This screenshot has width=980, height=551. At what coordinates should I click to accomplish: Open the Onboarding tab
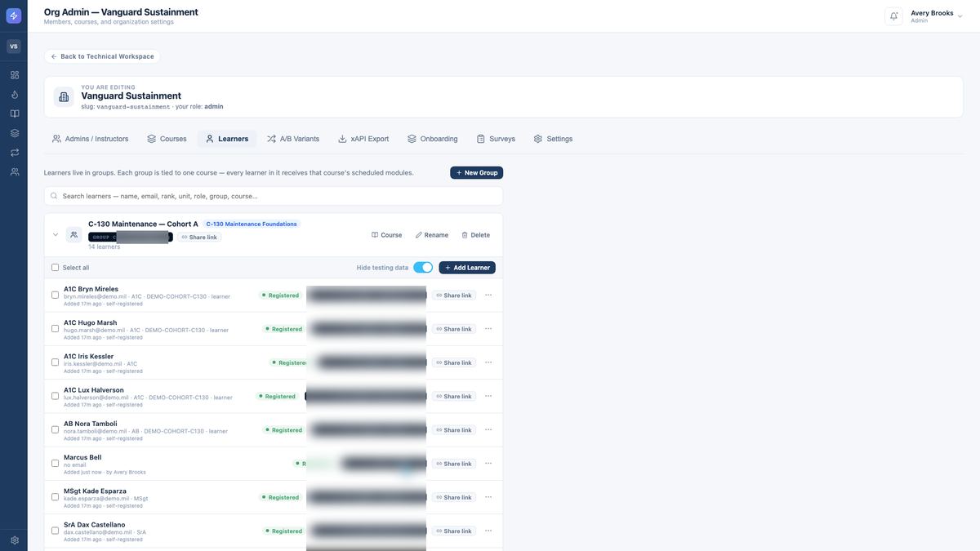tap(433, 139)
